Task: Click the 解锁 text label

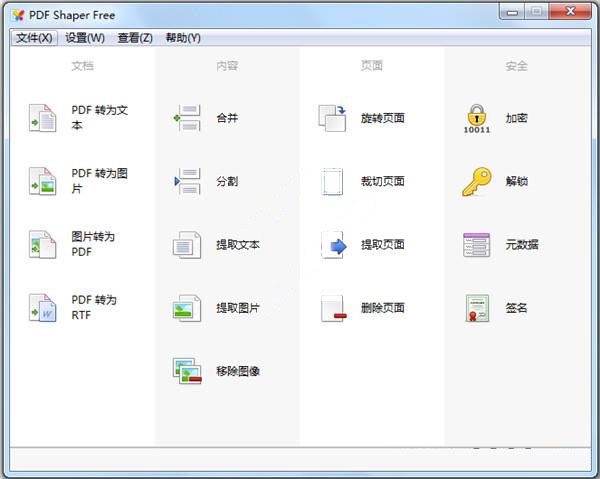Action: pyautogui.click(x=517, y=181)
